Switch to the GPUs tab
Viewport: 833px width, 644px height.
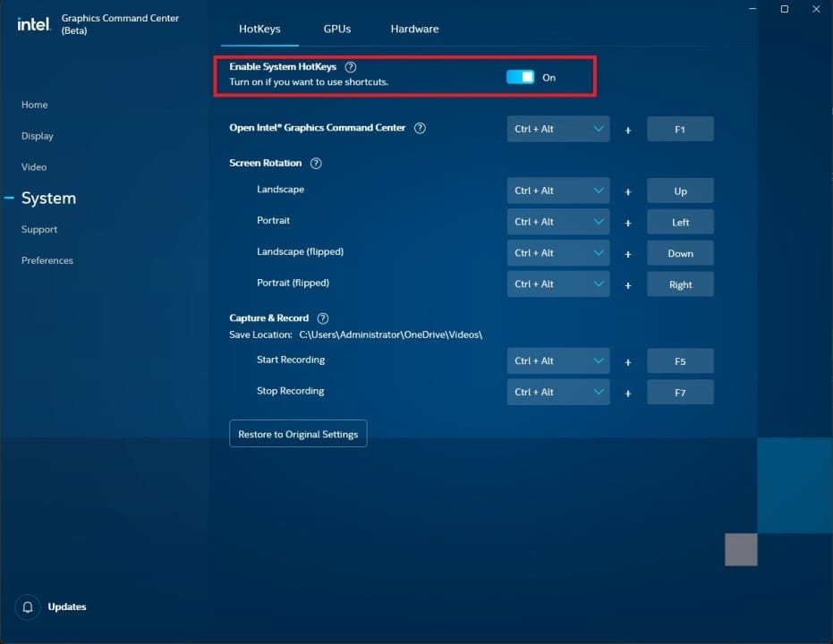pos(336,28)
